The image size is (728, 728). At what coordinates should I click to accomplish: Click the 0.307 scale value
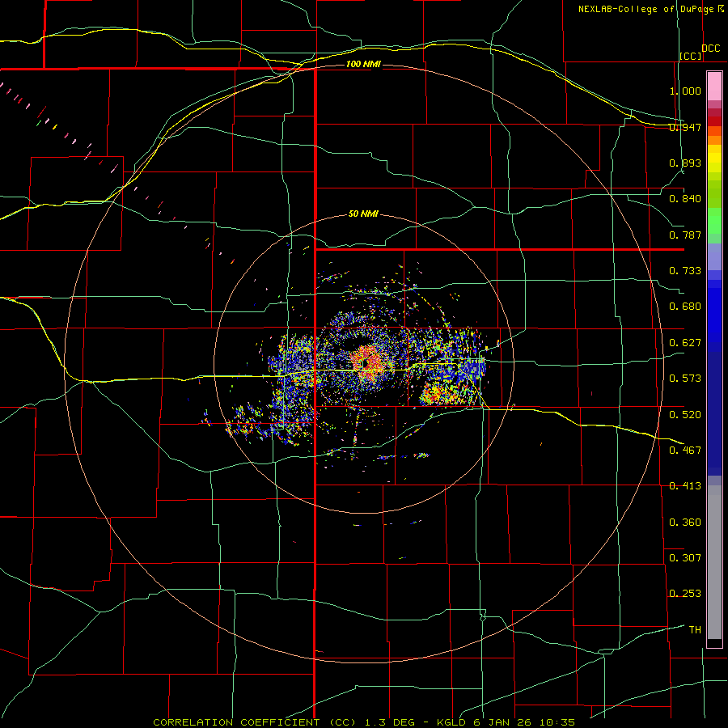tap(685, 558)
